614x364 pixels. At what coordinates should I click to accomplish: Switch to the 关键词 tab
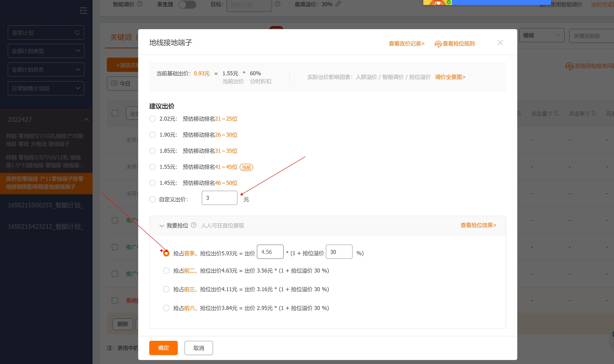click(x=121, y=37)
